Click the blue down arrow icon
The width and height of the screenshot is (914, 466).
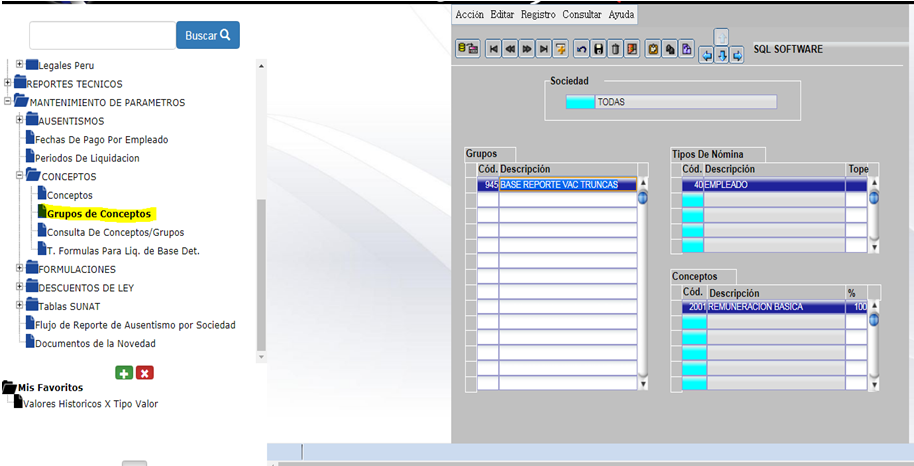[x=722, y=55]
